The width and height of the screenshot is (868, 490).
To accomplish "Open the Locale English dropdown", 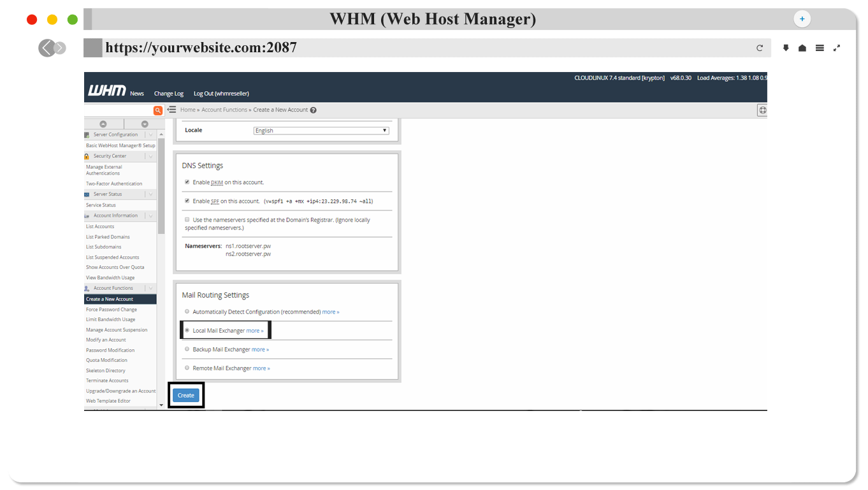I will (x=321, y=131).
